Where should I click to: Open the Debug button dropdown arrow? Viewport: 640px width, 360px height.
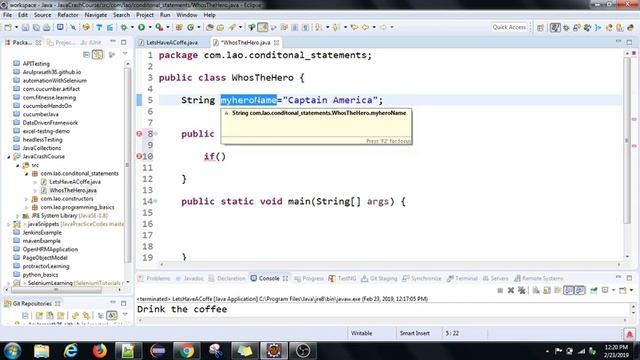[x=132, y=27]
